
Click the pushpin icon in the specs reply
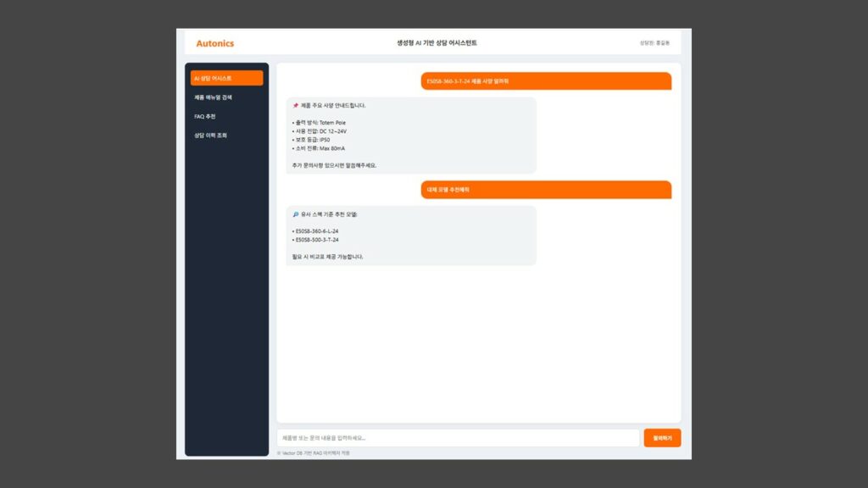click(x=295, y=106)
